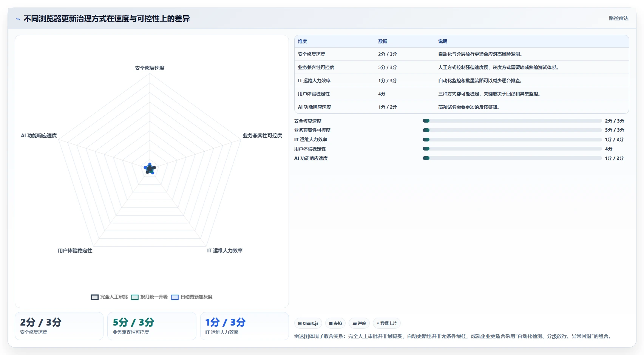
Task: Click description 高频试验需要更短的反馈链路
Action: pyautogui.click(x=469, y=107)
